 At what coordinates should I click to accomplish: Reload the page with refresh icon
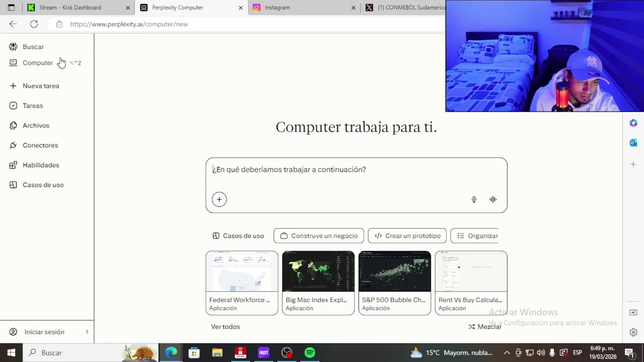point(34,24)
